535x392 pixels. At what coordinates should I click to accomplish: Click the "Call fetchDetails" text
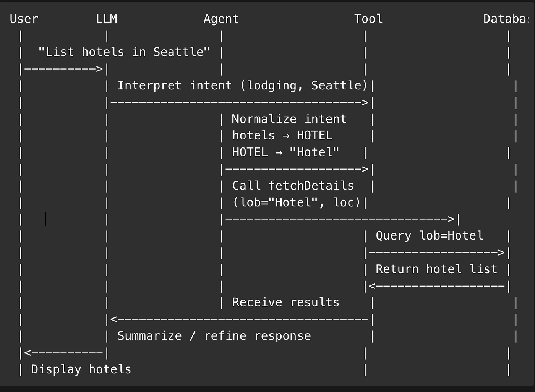pos(293,186)
